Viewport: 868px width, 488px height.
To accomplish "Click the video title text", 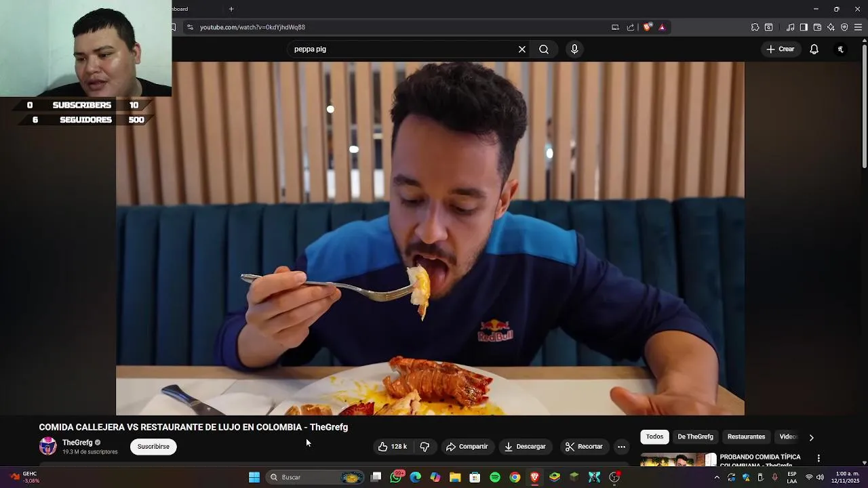I will (193, 427).
